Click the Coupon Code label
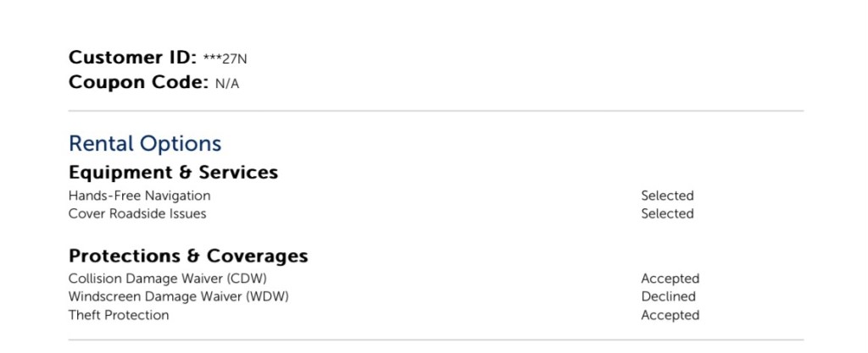868x353 pixels. tap(138, 83)
